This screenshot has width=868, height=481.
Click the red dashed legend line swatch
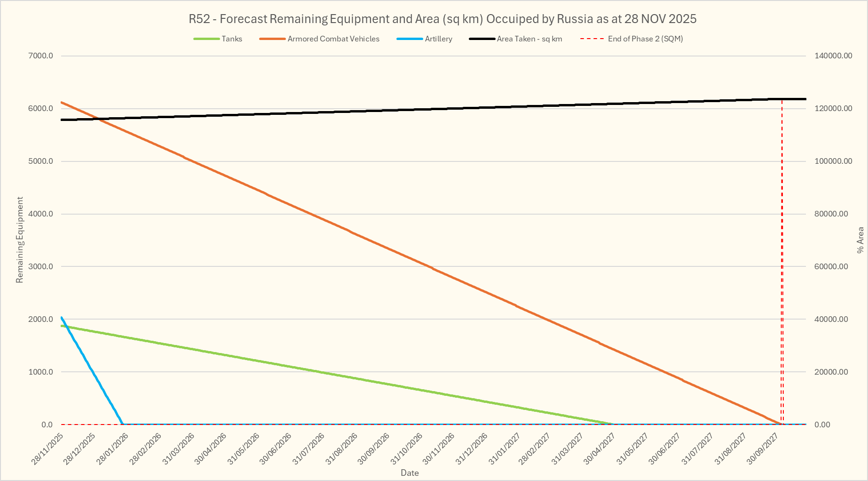(592, 39)
